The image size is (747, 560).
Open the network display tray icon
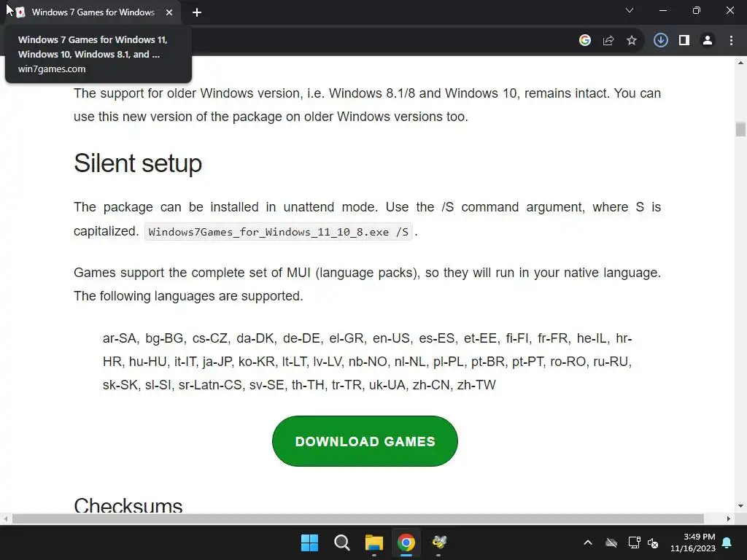[x=634, y=542]
